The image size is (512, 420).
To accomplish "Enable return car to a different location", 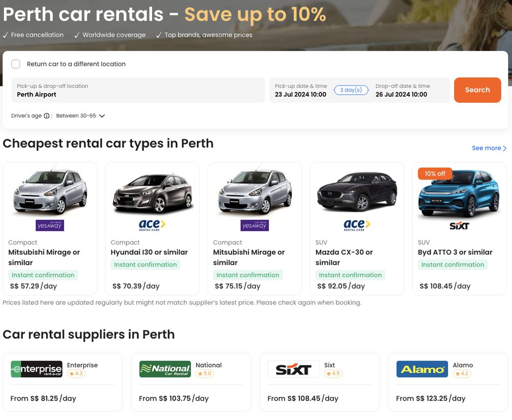I will (x=16, y=64).
